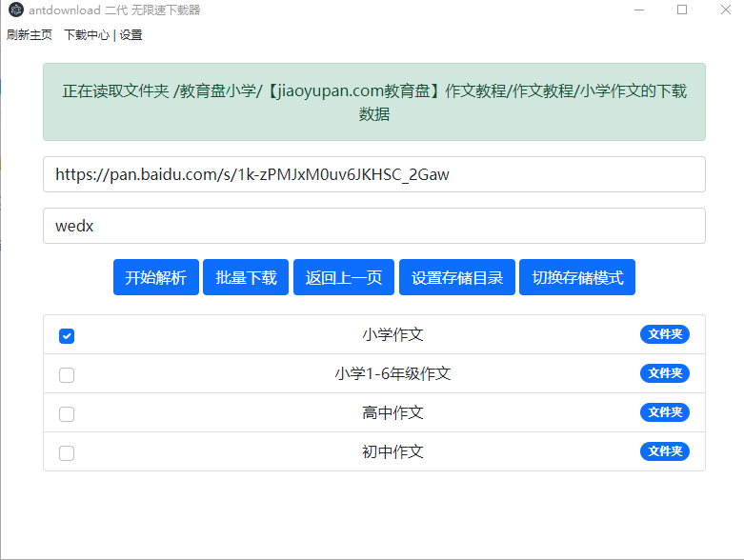744x560 pixels.
Task: Check the 高中作文 checkbox
Action: tap(67, 414)
